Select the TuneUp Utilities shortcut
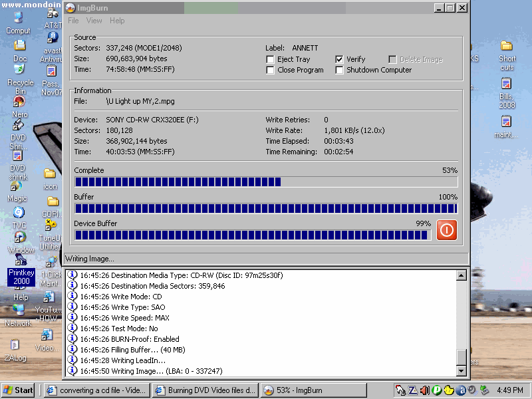Viewport: 532px width, 399px height. 51,235
